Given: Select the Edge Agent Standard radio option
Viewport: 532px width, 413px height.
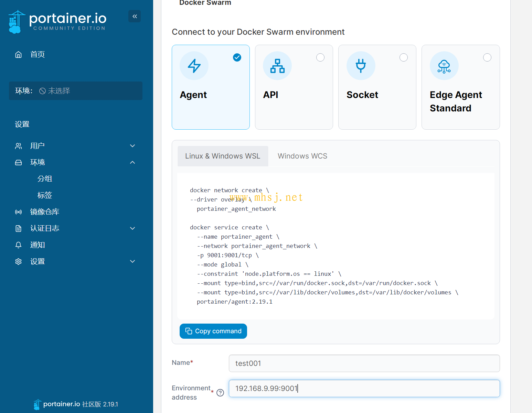Looking at the screenshot, I should click(487, 57).
